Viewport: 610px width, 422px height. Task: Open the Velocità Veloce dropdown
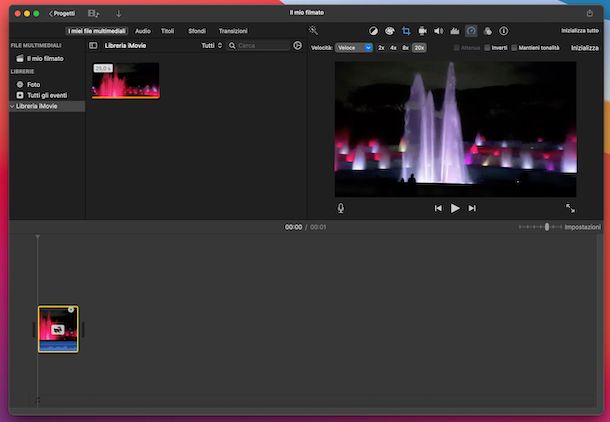coord(354,48)
